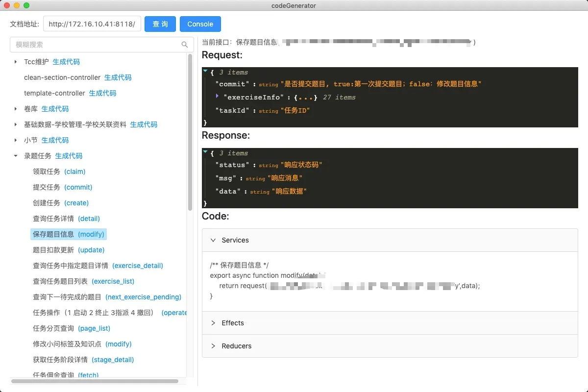
Task: Click the "commit" key in Request JSON
Action: point(233,84)
